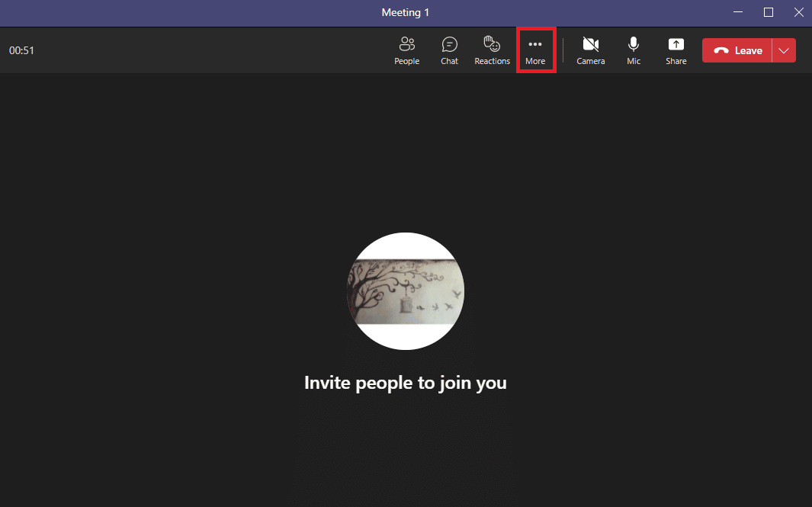
Task: Minimize the Meeting 1 window
Action: pyautogui.click(x=738, y=12)
